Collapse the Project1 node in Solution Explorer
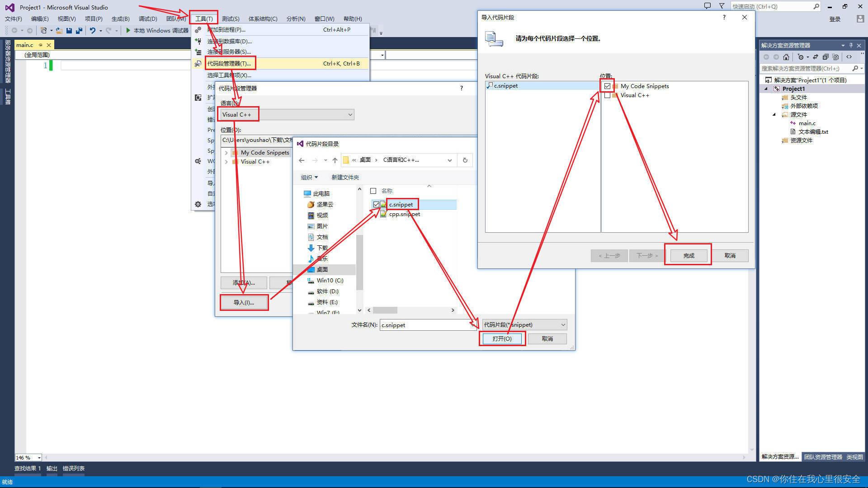Screen dimensions: 868x488 click(x=766, y=89)
